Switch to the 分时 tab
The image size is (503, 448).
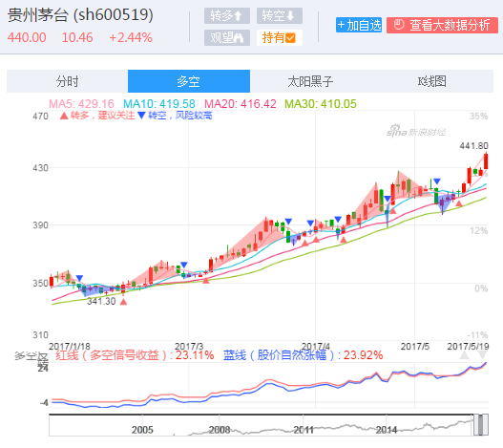pyautogui.click(x=68, y=81)
